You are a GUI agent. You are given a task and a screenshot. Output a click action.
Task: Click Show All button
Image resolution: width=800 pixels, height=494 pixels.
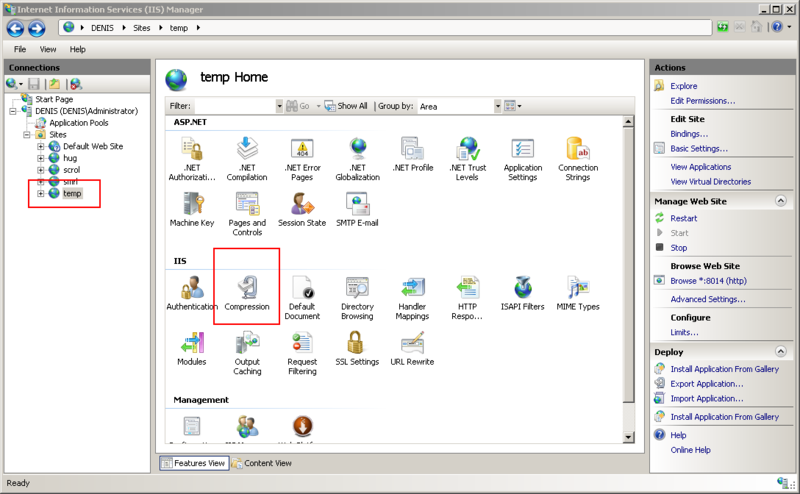[x=346, y=106]
